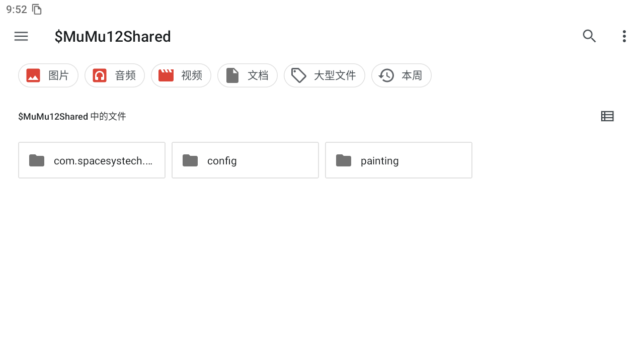644x362 pixels.
Task: Open the painting folder
Action: coord(399,160)
